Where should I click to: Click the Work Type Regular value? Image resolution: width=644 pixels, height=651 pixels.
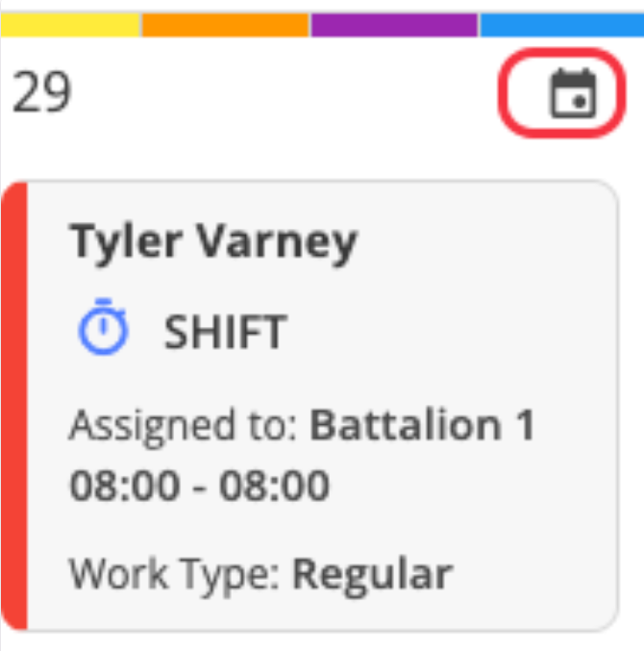coord(261,576)
